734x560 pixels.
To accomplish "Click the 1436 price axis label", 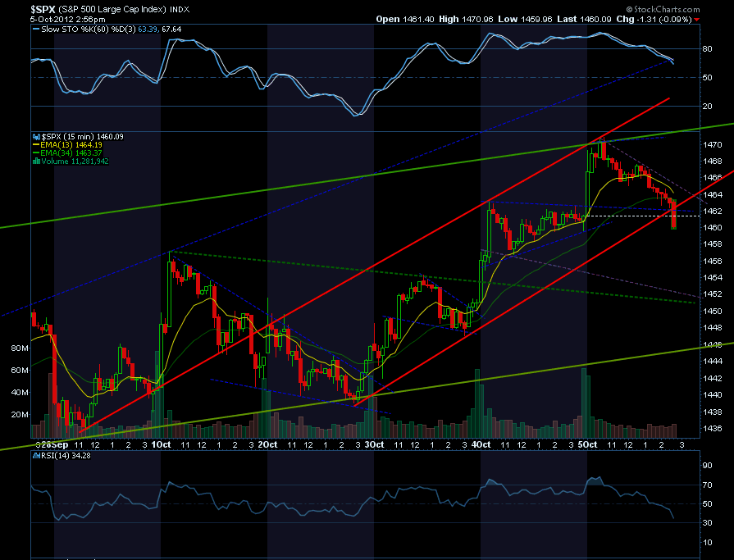I will (x=713, y=429).
